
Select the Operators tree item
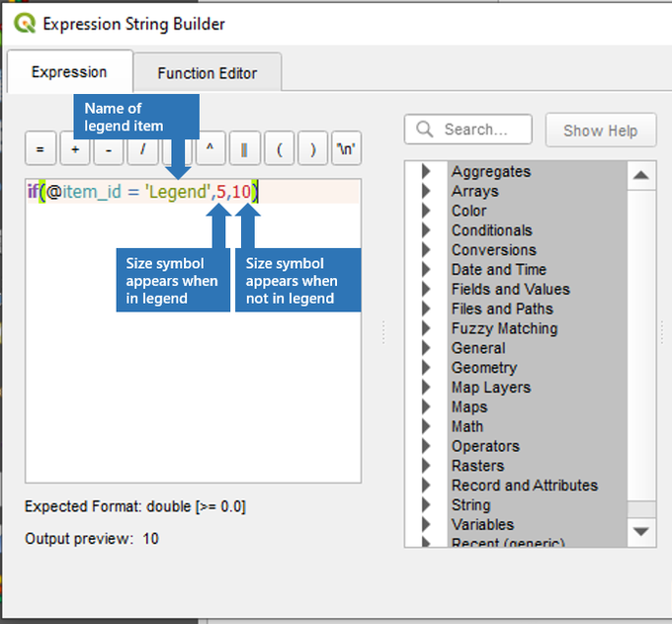[x=485, y=446]
